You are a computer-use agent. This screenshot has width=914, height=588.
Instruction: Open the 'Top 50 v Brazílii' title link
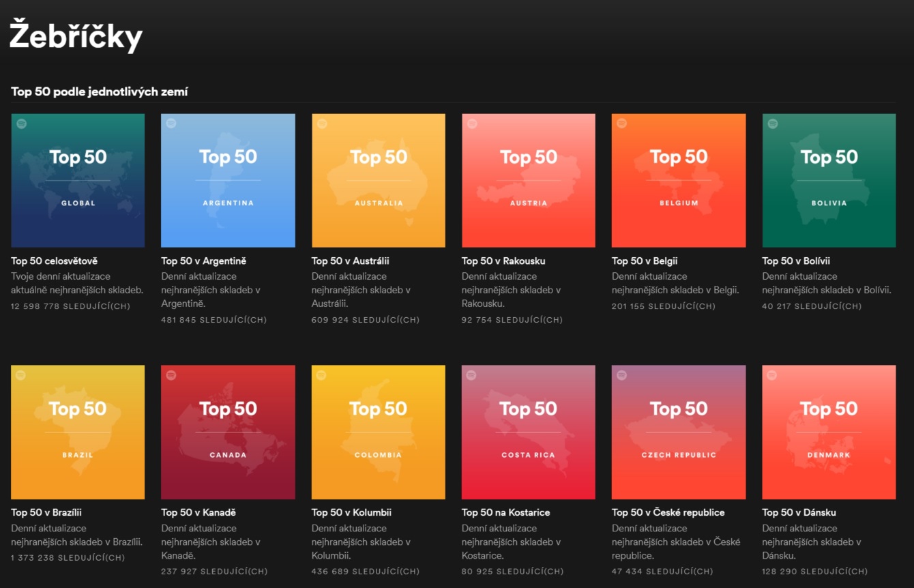(x=46, y=512)
